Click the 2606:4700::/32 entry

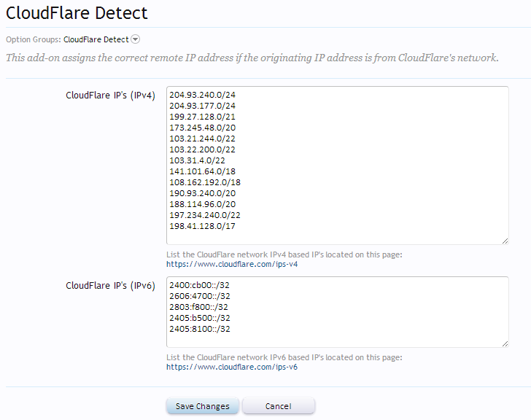pyautogui.click(x=200, y=296)
